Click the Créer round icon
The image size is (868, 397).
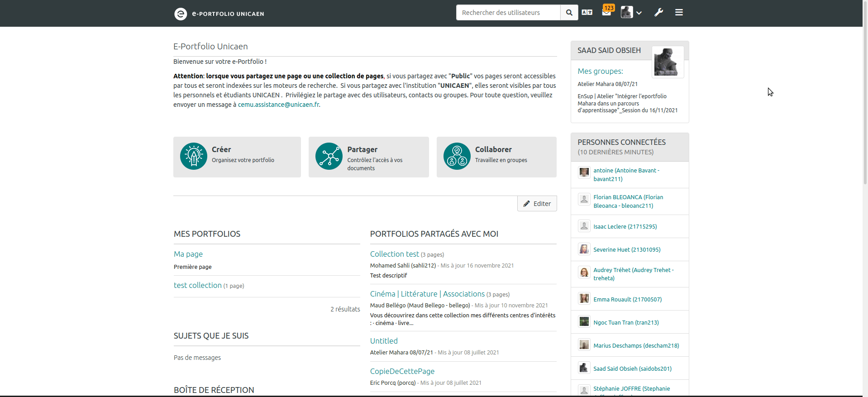194,157
